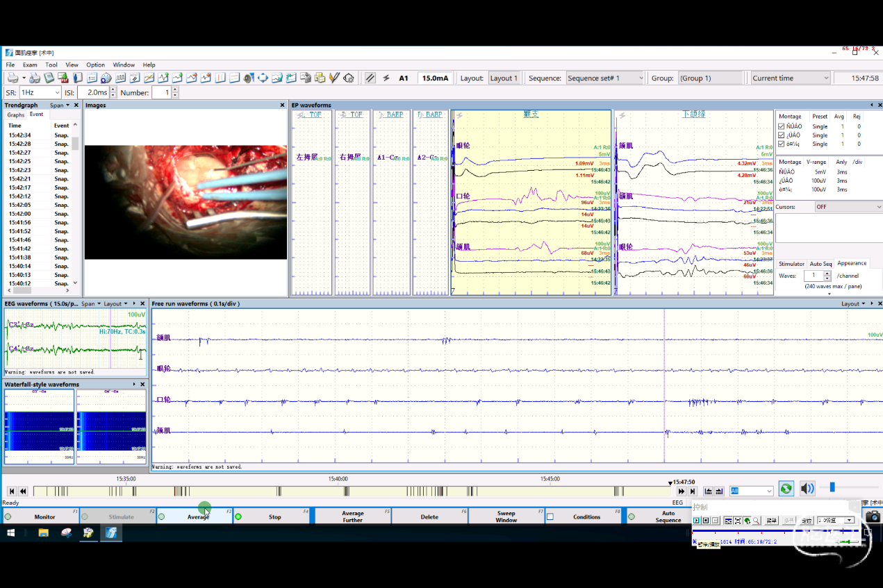The width and height of the screenshot is (883, 588).
Task: Uncheck the first montage checkbox
Action: 782,126
